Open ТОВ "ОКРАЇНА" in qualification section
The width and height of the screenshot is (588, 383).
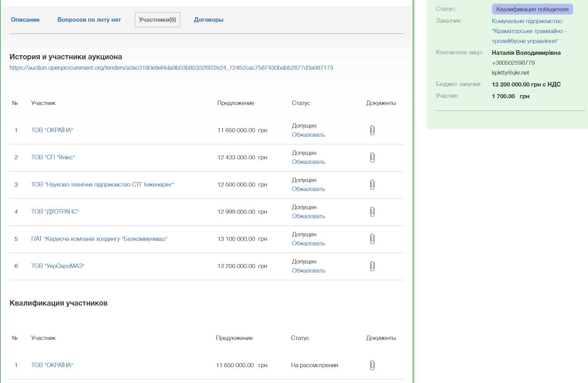coord(52,365)
